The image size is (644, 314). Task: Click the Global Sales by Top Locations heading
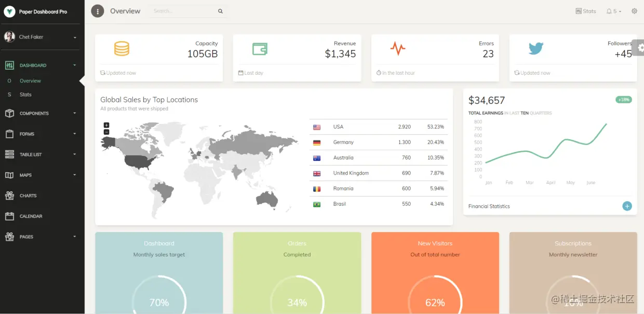pos(149,100)
